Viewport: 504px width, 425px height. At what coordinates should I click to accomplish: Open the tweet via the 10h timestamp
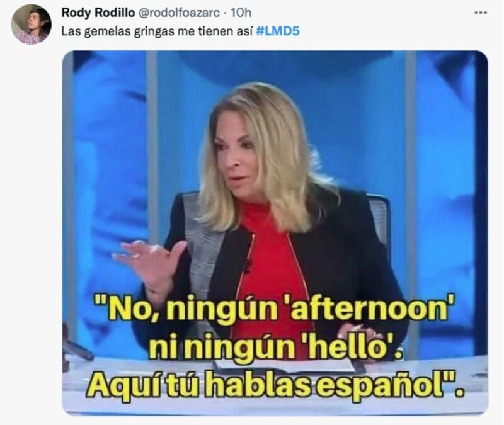[x=241, y=13]
